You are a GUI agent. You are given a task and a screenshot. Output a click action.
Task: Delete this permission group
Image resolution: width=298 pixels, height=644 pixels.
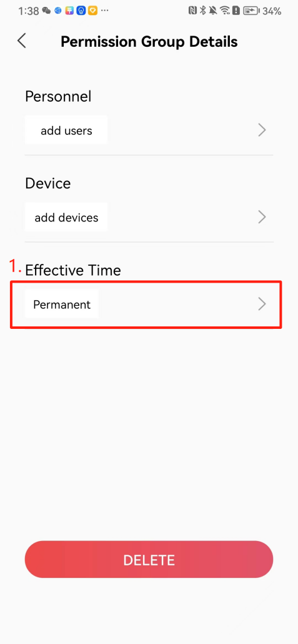pos(149,559)
